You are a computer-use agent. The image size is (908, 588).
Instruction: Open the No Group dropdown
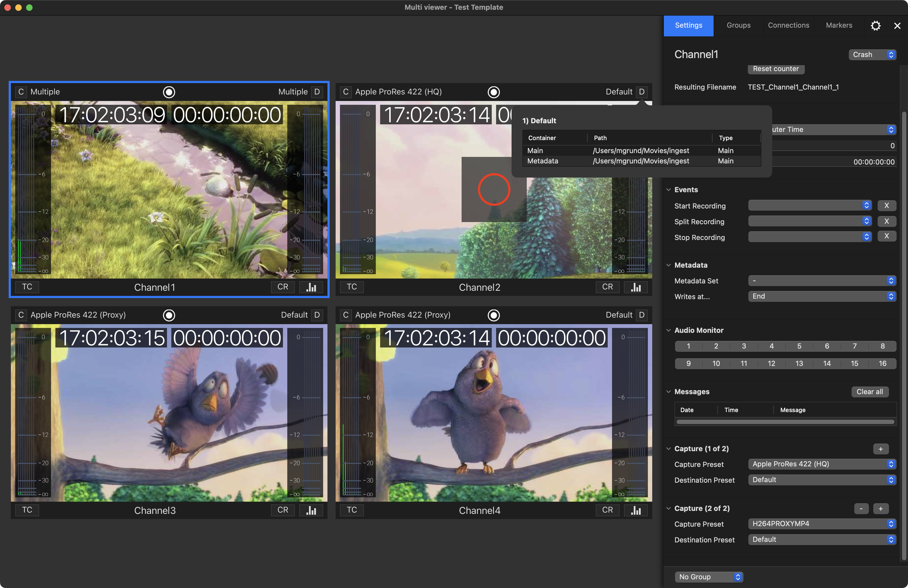(709, 577)
